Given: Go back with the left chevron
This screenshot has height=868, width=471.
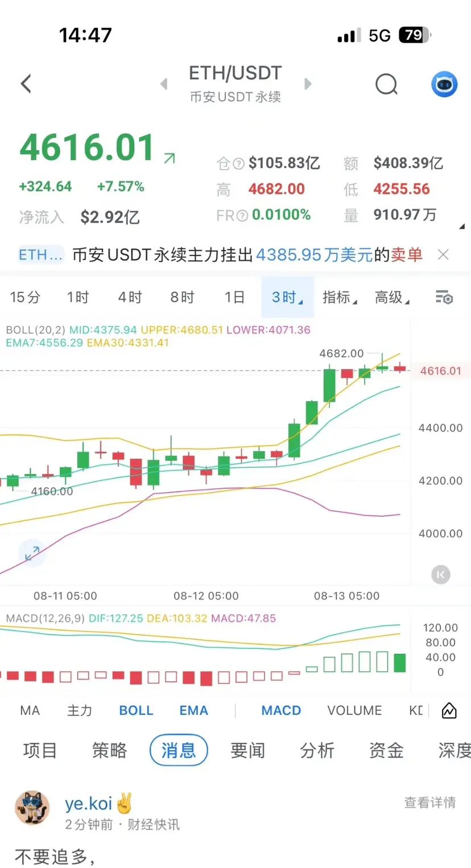Looking at the screenshot, I should pyautogui.click(x=26, y=84).
